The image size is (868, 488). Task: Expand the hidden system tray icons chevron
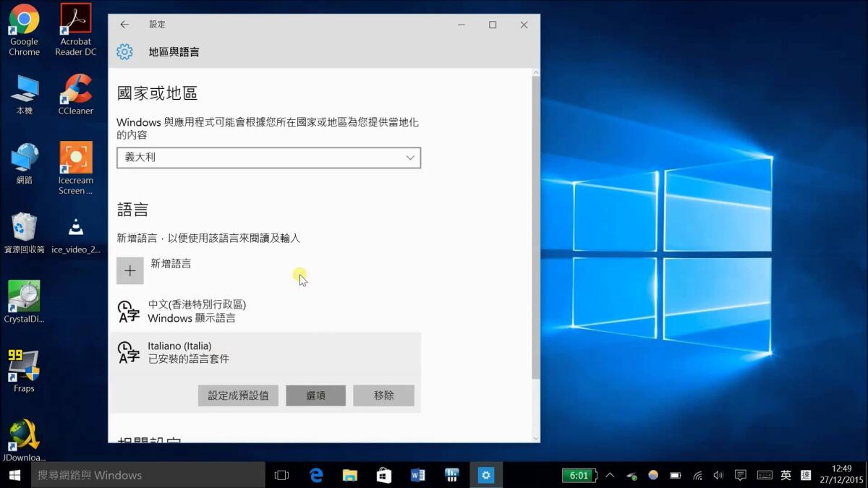pos(610,475)
